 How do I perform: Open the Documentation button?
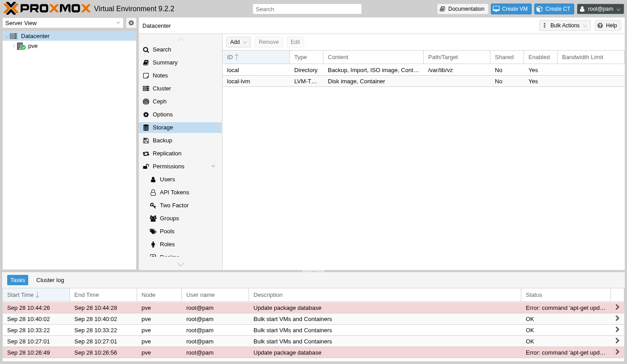[463, 9]
